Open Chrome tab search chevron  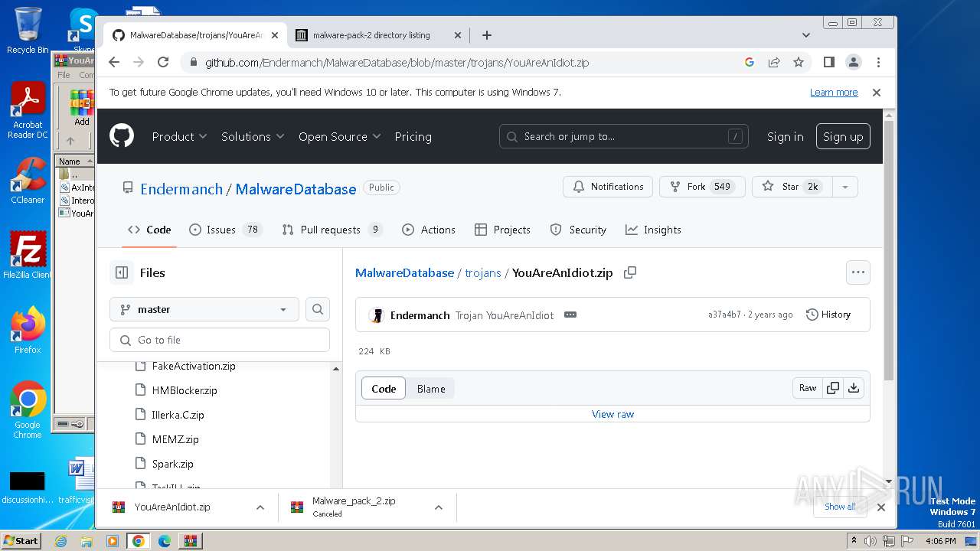805,35
